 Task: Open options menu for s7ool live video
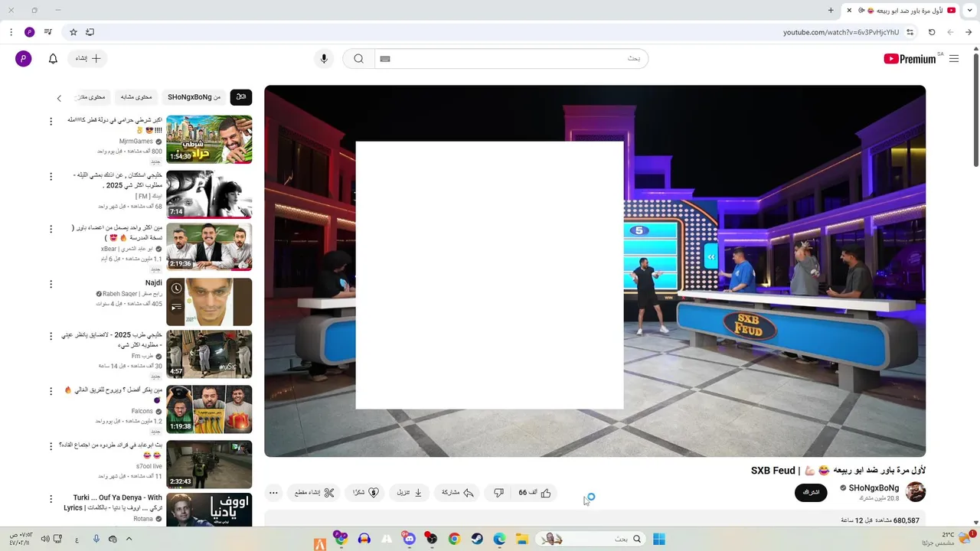51,446
